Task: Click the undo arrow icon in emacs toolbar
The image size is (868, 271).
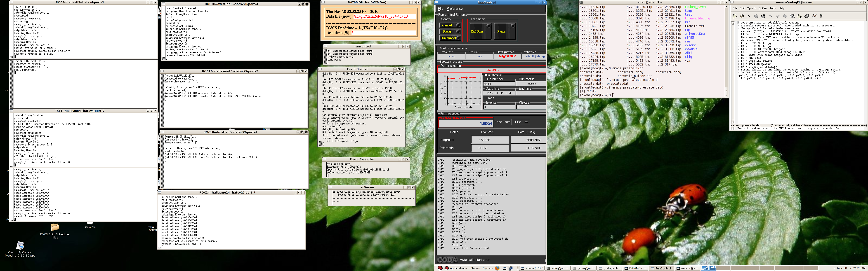Action: (770, 16)
